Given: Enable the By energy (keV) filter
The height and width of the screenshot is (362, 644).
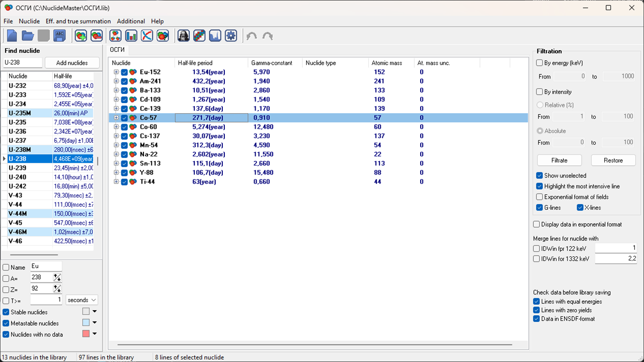Looking at the screenshot, I should click(540, 63).
